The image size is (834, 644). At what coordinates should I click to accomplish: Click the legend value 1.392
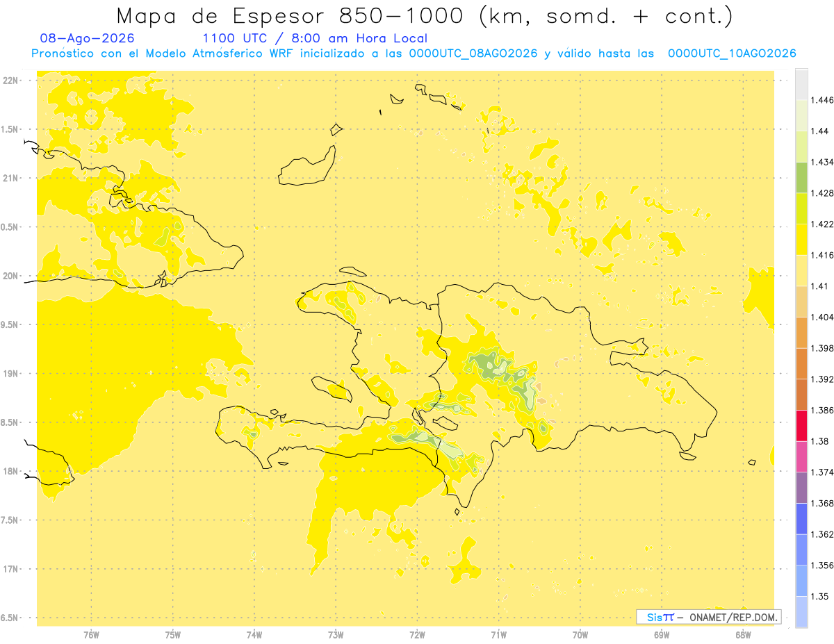(x=822, y=379)
